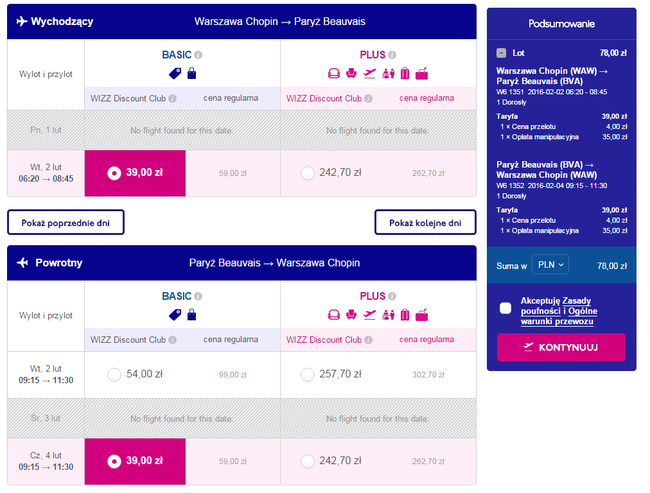Click the outbound PLUS checked suitcase icon

coord(405,73)
